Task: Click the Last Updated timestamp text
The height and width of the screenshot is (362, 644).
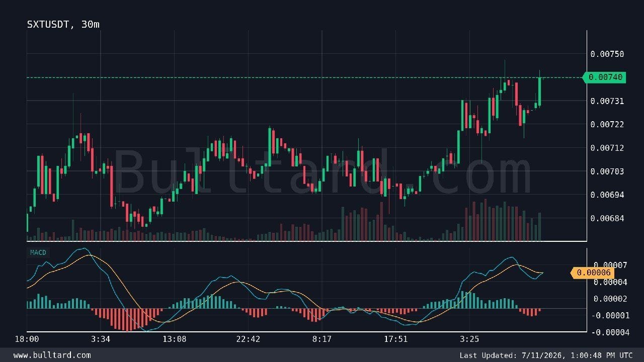Action: [x=546, y=355]
